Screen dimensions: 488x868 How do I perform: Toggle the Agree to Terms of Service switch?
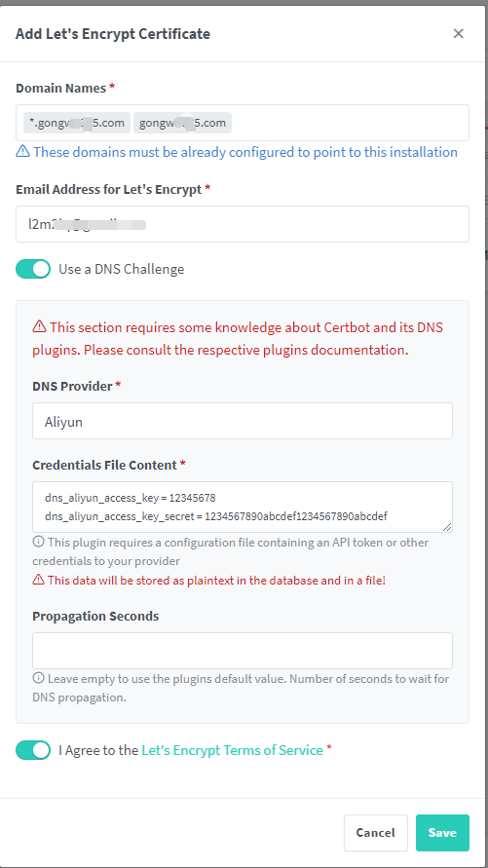point(33,751)
